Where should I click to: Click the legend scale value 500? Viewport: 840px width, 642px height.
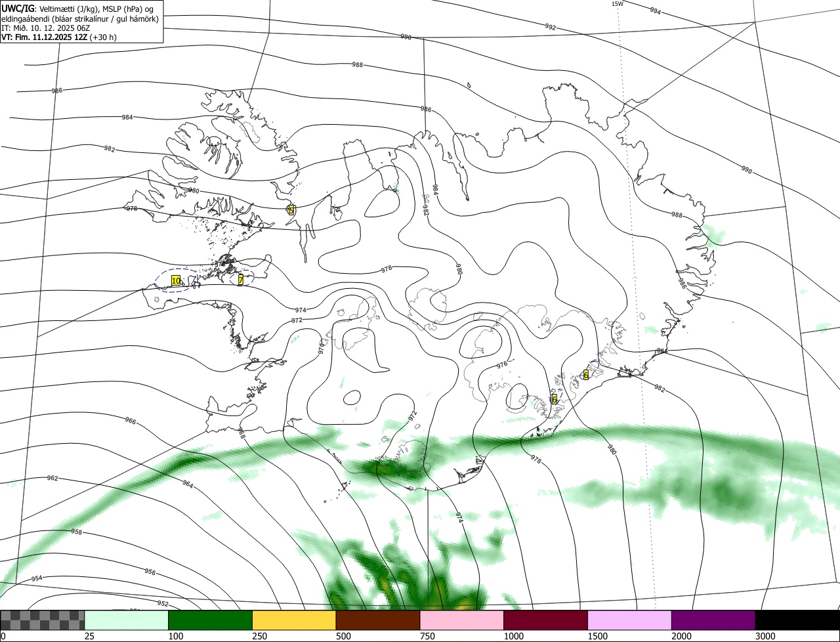pos(343,636)
